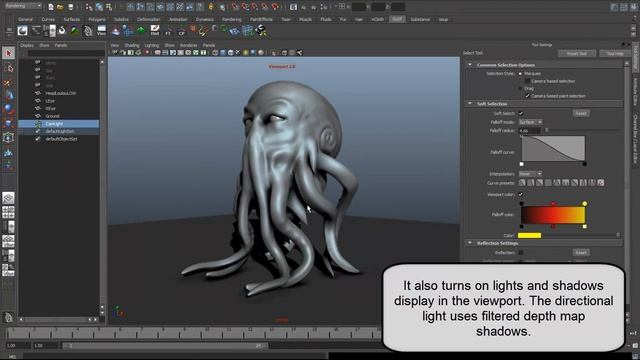
Task: Open the Rendering menu set dropdown
Action: 22,6
